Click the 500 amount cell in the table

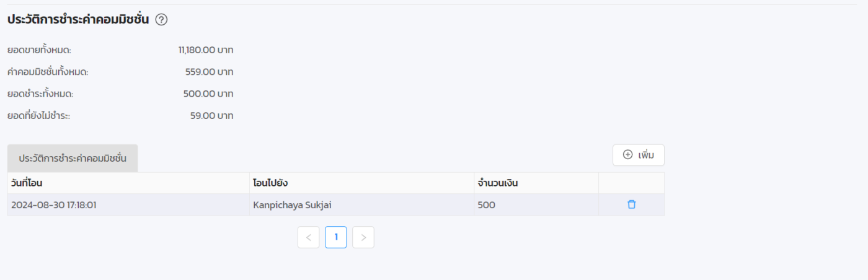tap(487, 205)
